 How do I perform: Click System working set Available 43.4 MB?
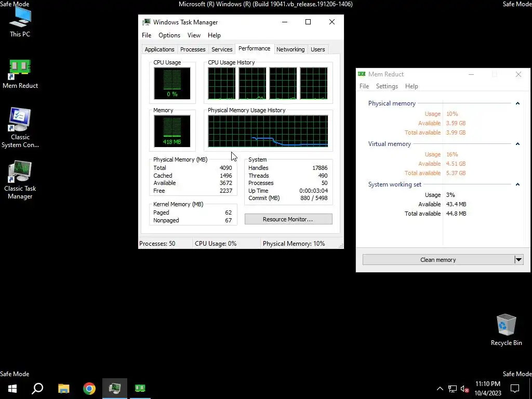[x=456, y=204]
